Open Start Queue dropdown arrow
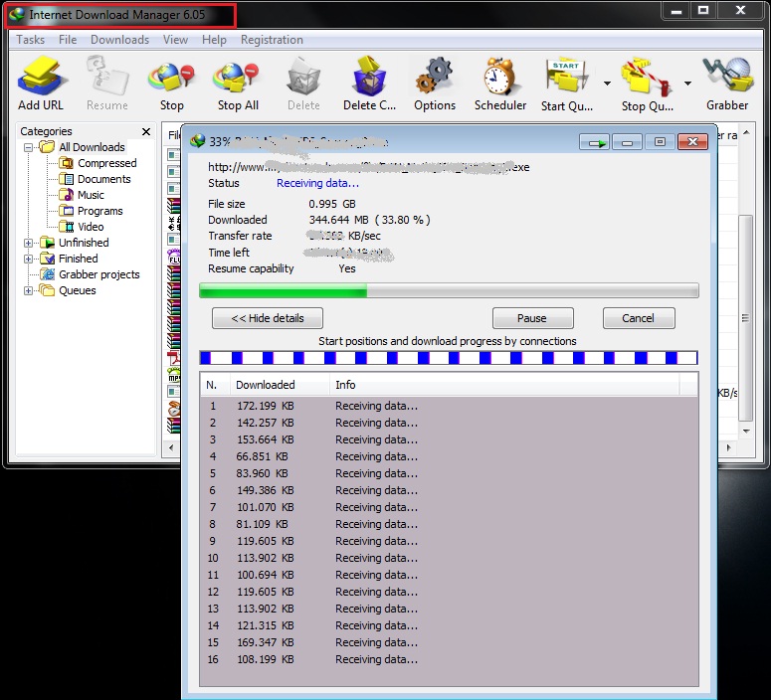Viewport: 771px width, 700px height. pos(607,84)
